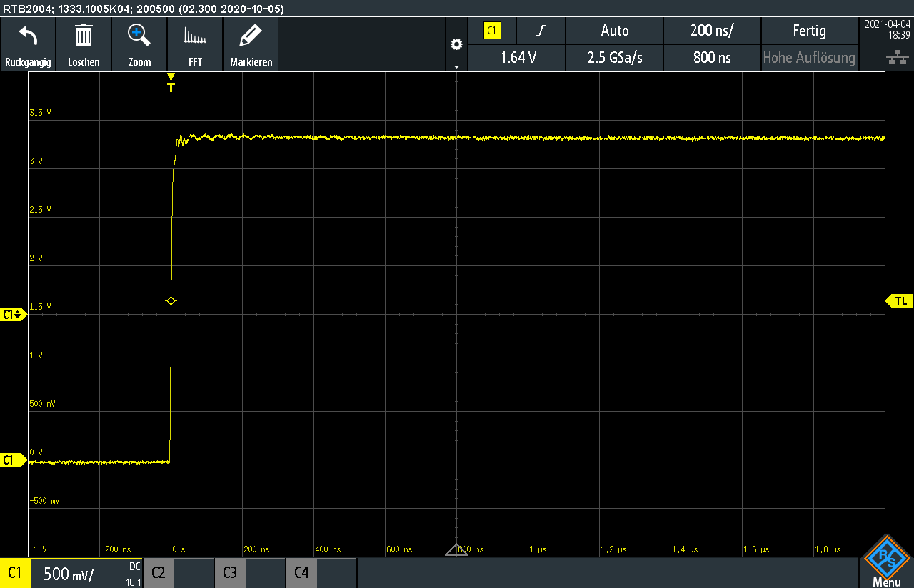This screenshot has width=914, height=588.
Task: Click the DC 10:1 coupling indicator
Action: pos(134,574)
